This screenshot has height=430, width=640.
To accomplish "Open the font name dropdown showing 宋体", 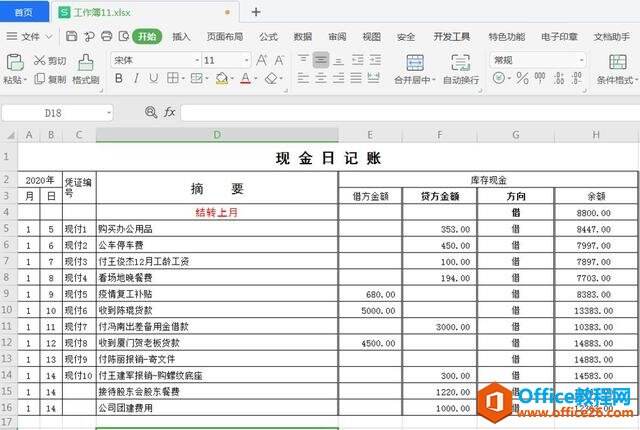I will (153, 61).
